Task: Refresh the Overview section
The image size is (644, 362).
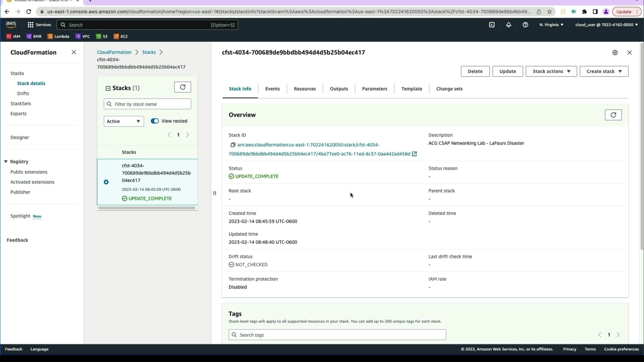Action: point(613,115)
